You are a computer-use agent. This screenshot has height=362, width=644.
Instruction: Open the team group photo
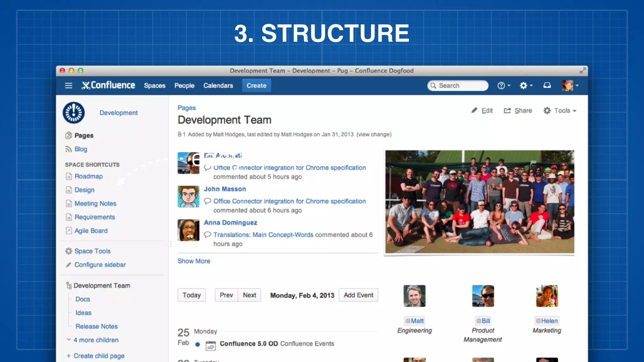480,202
